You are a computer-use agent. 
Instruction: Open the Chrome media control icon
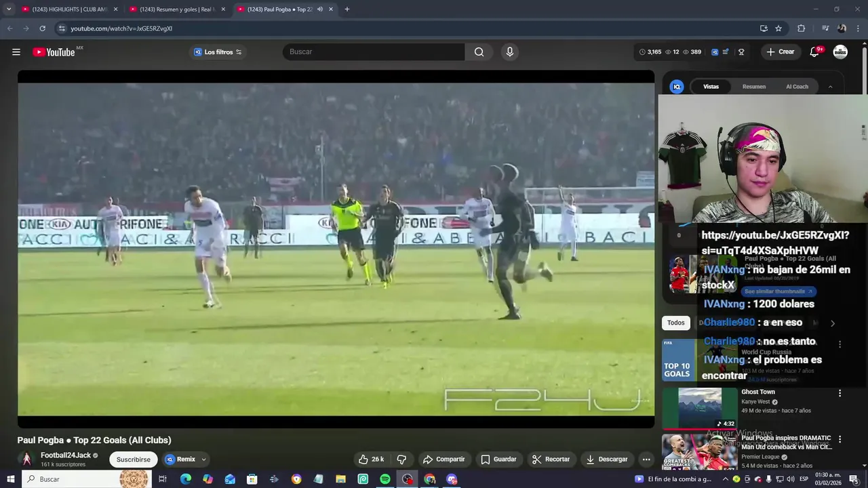click(825, 28)
